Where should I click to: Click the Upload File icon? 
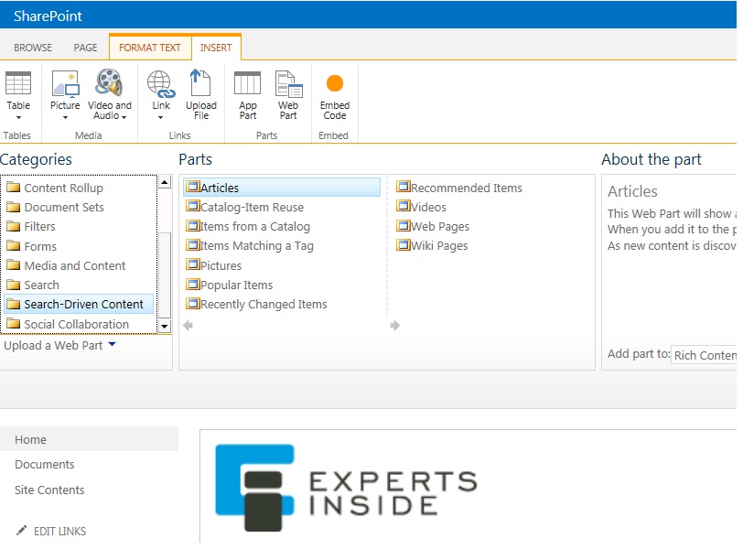200,92
